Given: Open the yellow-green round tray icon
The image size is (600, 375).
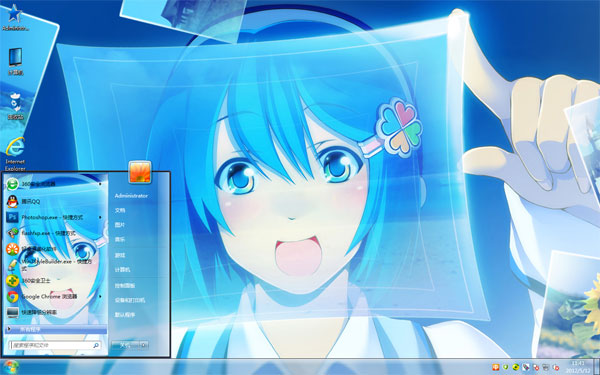Looking at the screenshot, I should click(x=515, y=367).
